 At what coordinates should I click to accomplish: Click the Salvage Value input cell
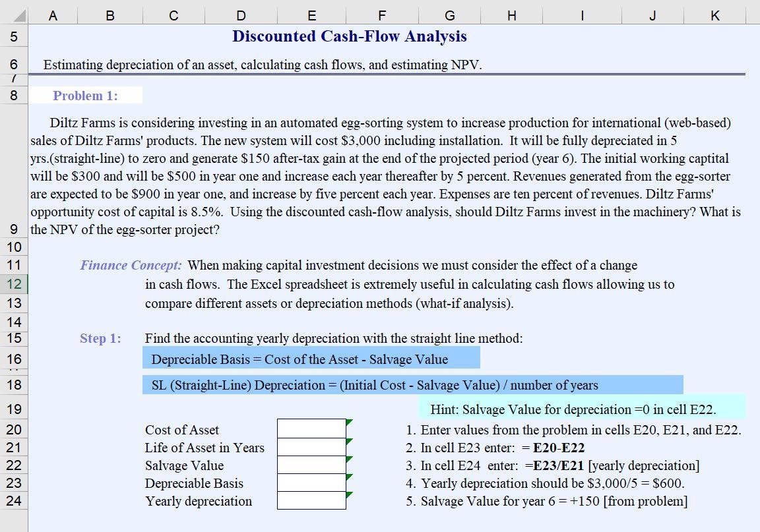[311, 465]
